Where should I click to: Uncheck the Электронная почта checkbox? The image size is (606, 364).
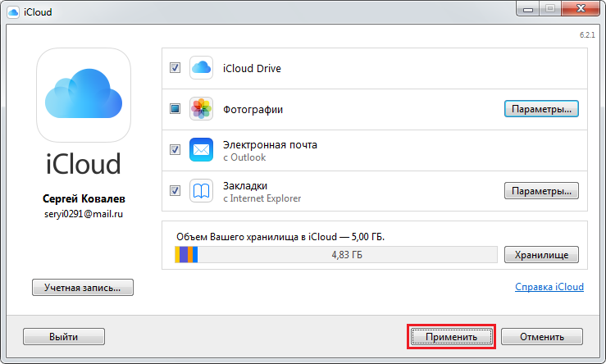pyautogui.click(x=175, y=149)
